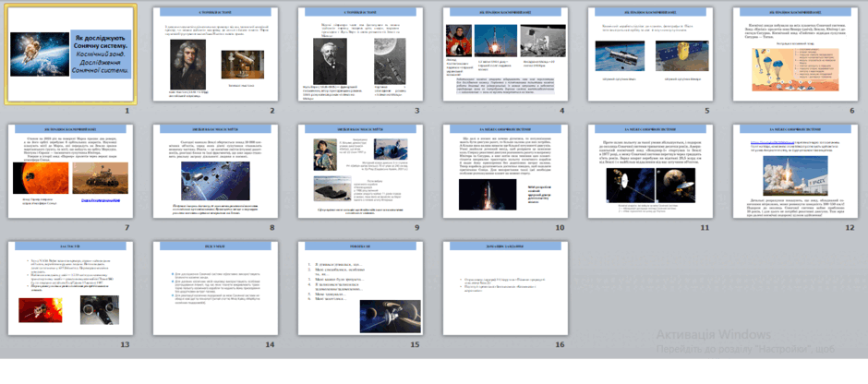The width and height of the screenshot is (868, 384).
Task: Click slide 12 with SpaceX launch photo
Action: click(795, 171)
